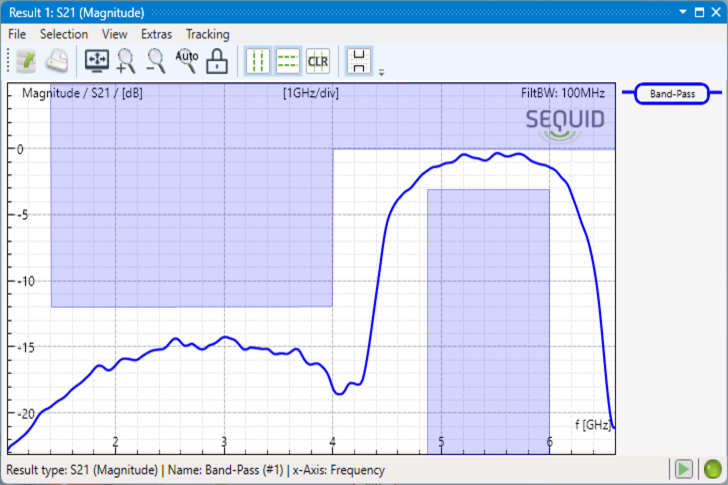The height and width of the screenshot is (485, 728).
Task: Select the zoom in magnifier tool
Action: (127, 61)
